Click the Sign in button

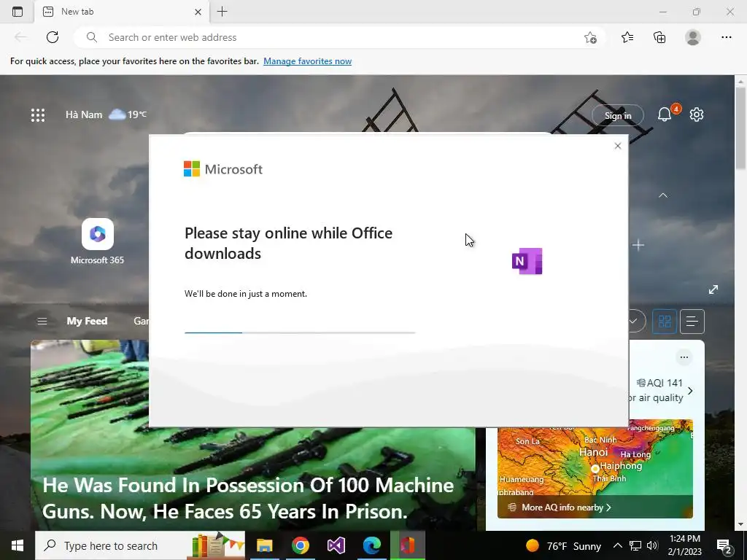pos(618,115)
